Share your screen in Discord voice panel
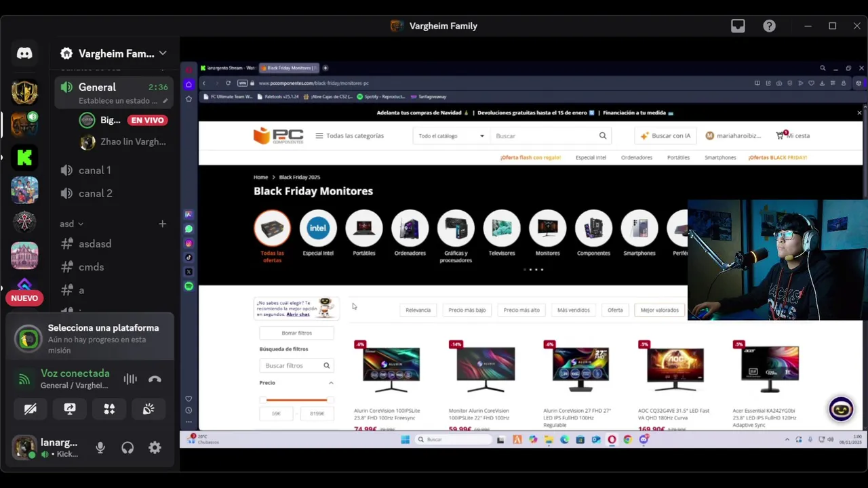The width and height of the screenshot is (868, 488). [70, 409]
